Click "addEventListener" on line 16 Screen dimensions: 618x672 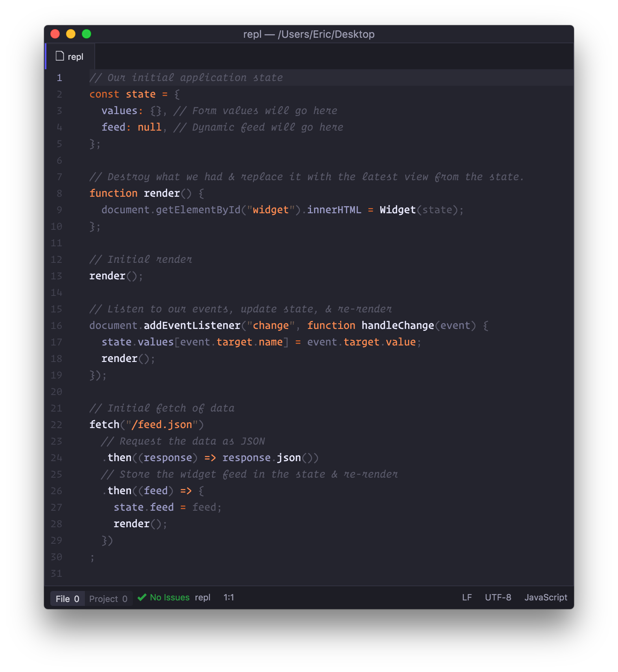coord(192,325)
